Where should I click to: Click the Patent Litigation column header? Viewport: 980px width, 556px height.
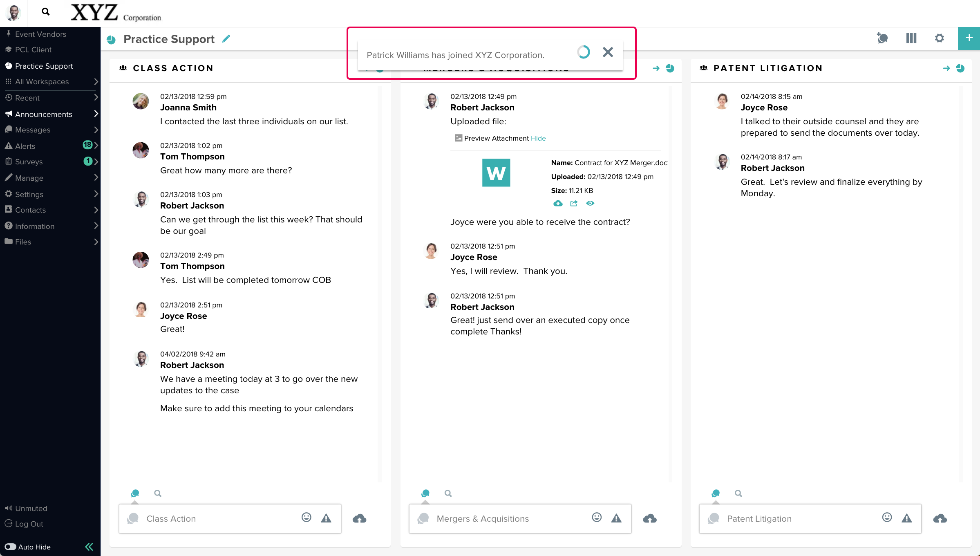point(768,68)
